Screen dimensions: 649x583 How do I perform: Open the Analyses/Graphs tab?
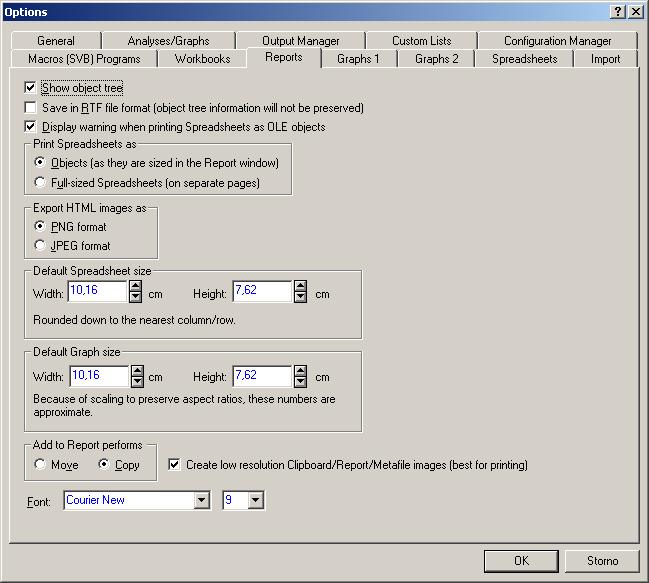point(168,41)
